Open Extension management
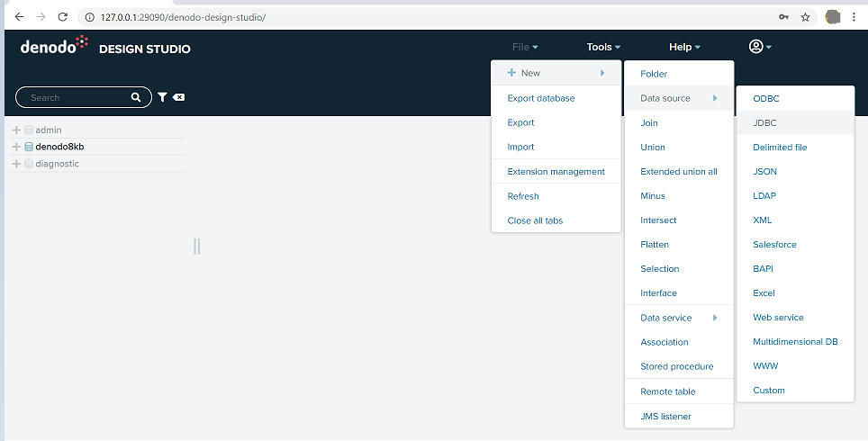868x441 pixels. [556, 172]
